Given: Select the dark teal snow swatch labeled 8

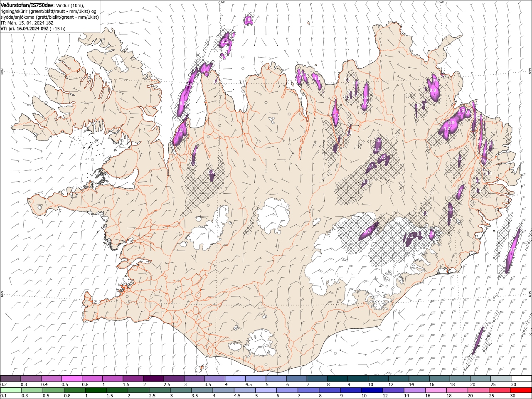Looking at the screenshot, I should [x=337, y=379].
